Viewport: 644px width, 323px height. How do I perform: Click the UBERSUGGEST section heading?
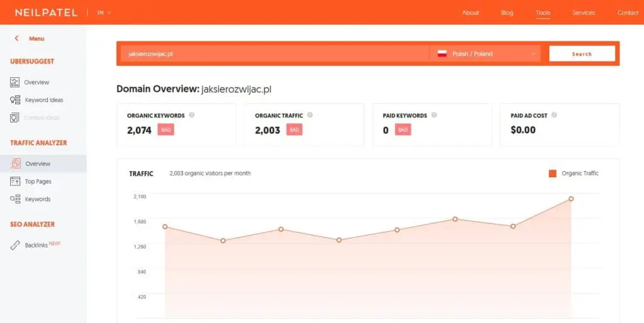click(x=32, y=62)
